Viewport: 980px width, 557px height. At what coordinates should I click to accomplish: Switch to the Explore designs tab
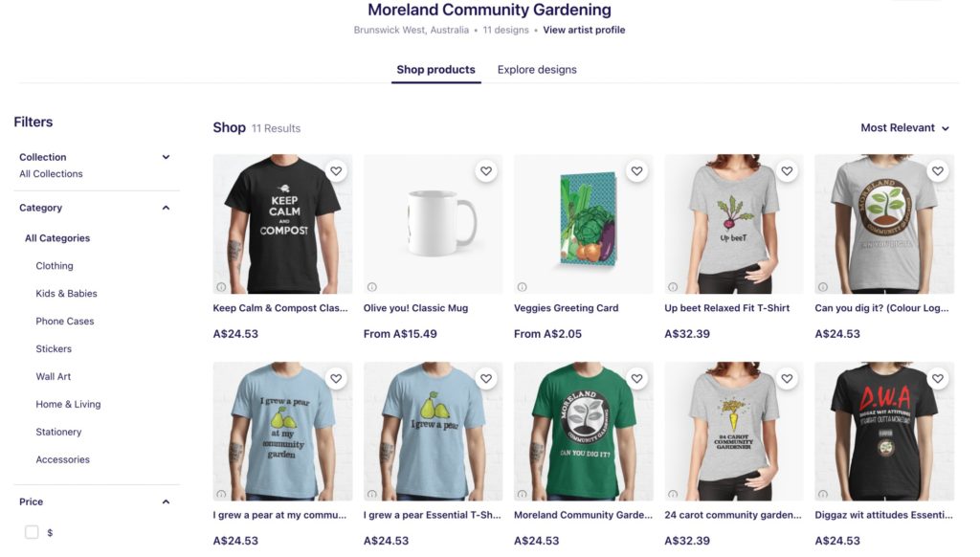tap(537, 70)
